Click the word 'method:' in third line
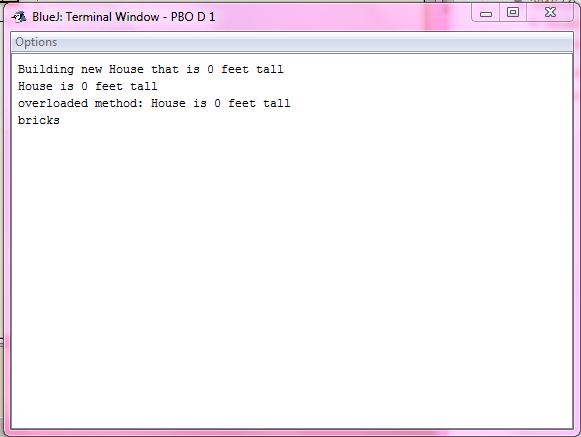This screenshot has height=437, width=581. point(119,103)
